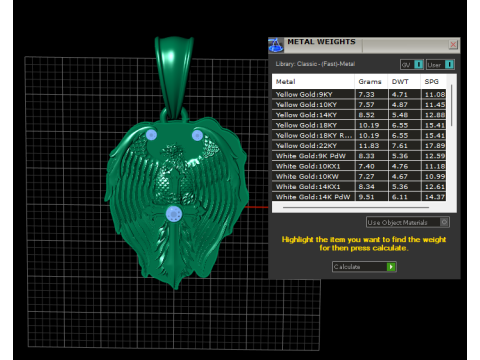
Task: Toggle the GV library switch
Action: [x=412, y=65]
